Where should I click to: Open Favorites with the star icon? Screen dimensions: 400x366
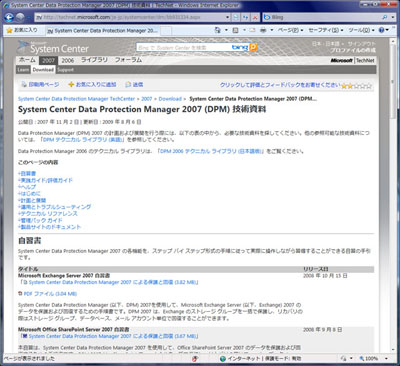tap(22, 30)
